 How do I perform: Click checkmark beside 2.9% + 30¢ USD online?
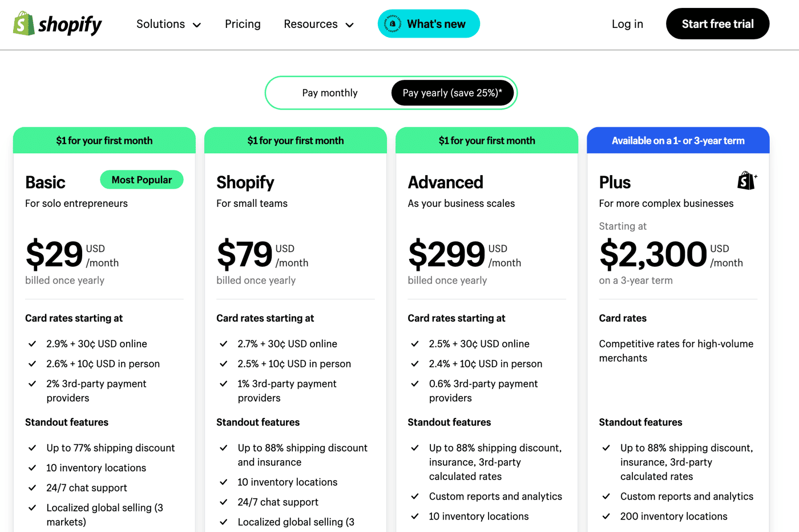point(33,344)
